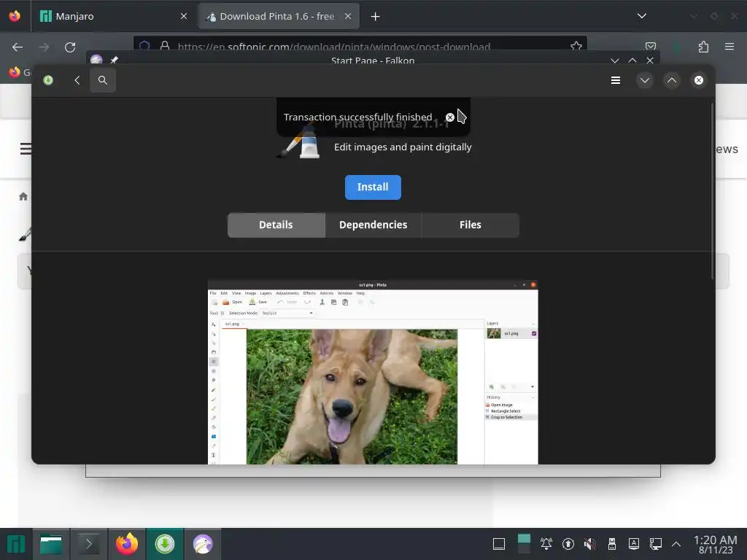Screen dimensions: 747x560
Task: Open the notifications bell in tray
Action: (546, 544)
